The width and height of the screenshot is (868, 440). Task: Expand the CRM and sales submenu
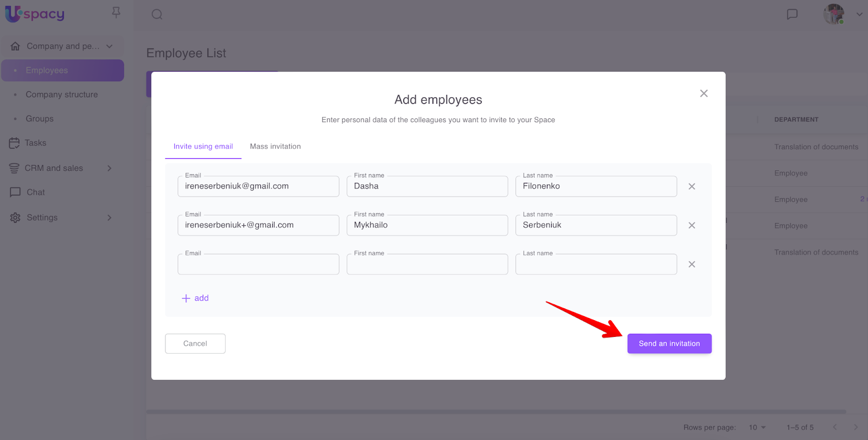[x=109, y=168]
